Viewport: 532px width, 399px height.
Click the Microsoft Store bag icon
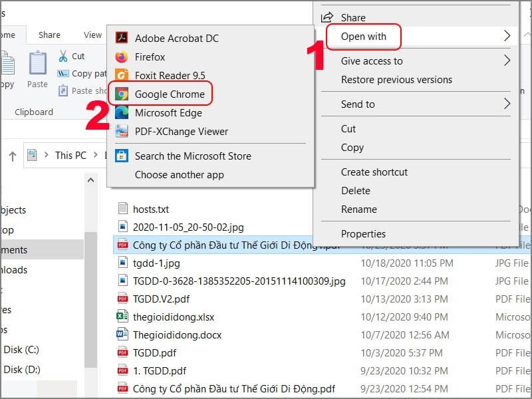(122, 156)
